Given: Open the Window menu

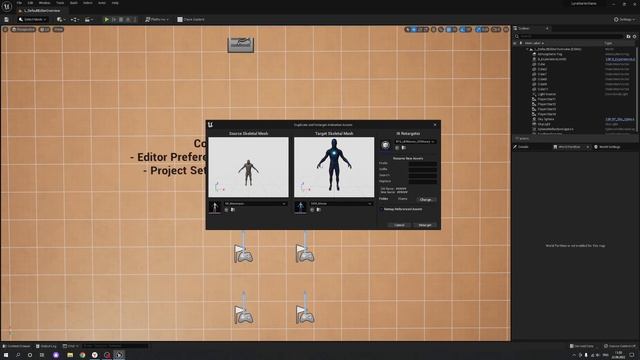Looking at the screenshot, I should (x=44, y=3).
